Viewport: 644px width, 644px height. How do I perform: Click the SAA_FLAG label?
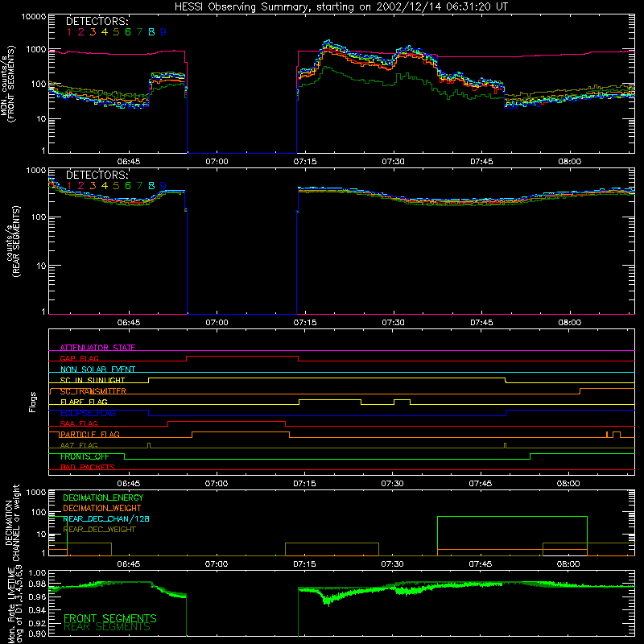[79, 423]
